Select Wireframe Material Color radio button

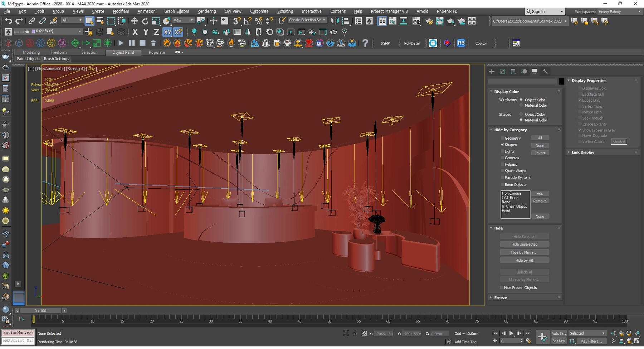point(521,106)
